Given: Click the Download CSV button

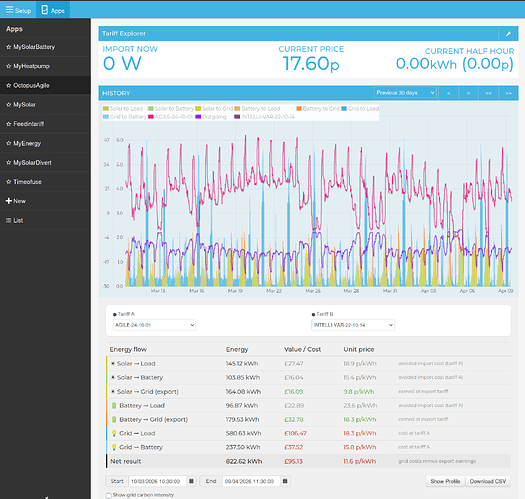Looking at the screenshot, I should (488, 481).
